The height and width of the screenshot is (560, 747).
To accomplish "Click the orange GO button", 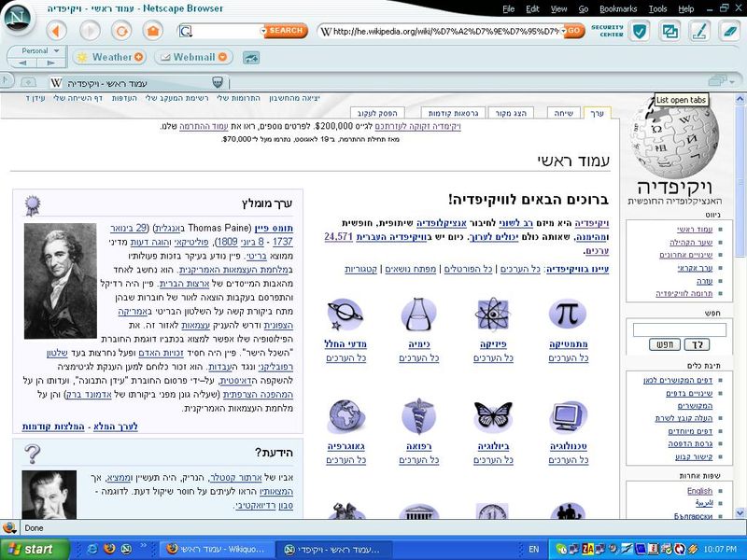I will 575,32.
